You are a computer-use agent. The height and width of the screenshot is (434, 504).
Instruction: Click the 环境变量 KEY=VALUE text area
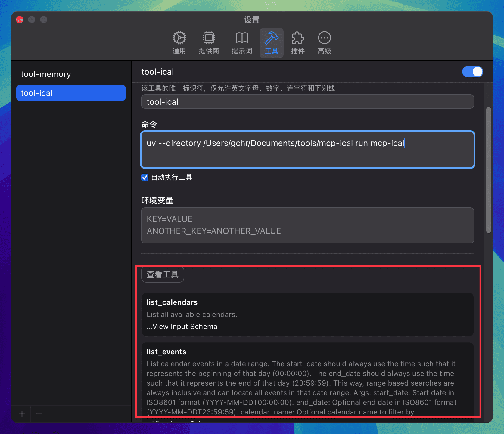point(307,225)
